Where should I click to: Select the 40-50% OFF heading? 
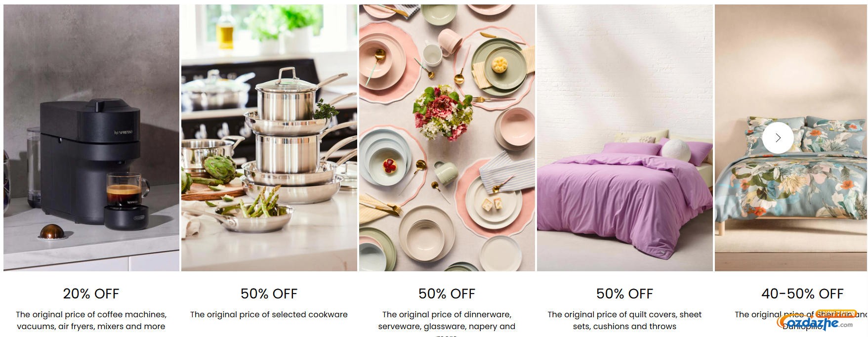[802, 294]
